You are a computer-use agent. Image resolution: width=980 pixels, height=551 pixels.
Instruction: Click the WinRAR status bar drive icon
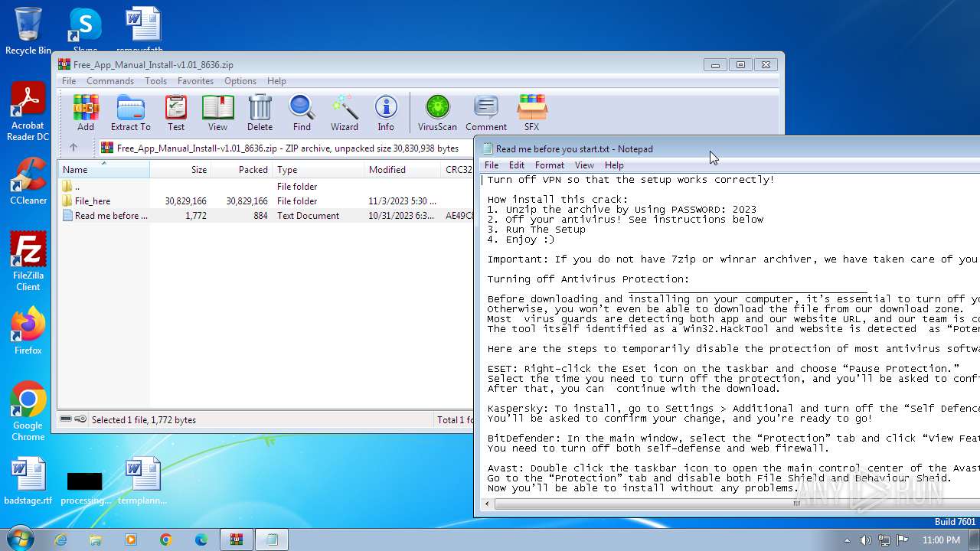pyautogui.click(x=67, y=419)
